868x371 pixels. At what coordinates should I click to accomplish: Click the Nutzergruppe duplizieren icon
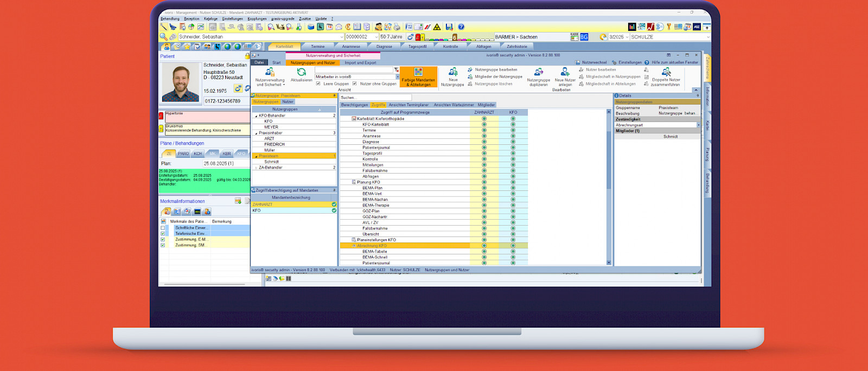pyautogui.click(x=538, y=72)
